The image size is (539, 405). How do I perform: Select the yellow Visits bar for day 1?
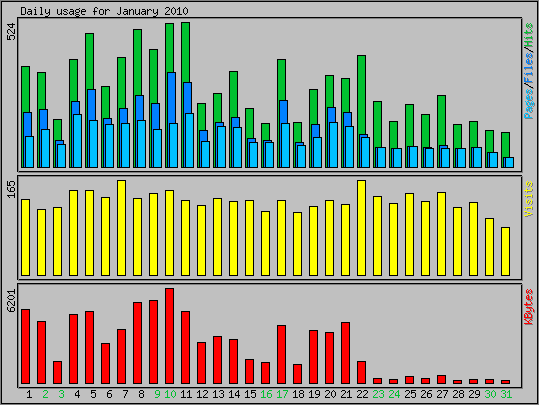click(x=25, y=237)
